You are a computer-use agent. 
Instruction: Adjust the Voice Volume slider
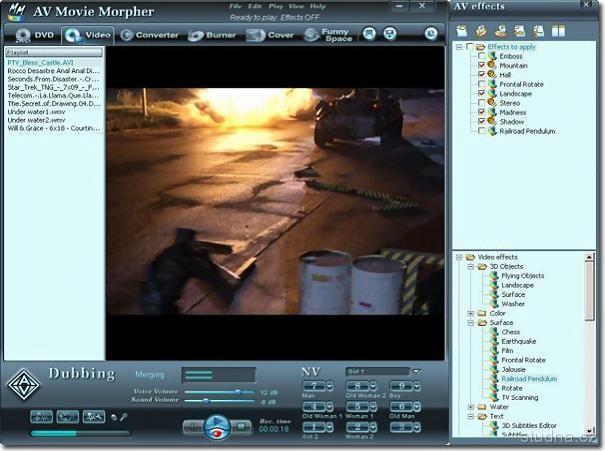pyautogui.click(x=237, y=391)
